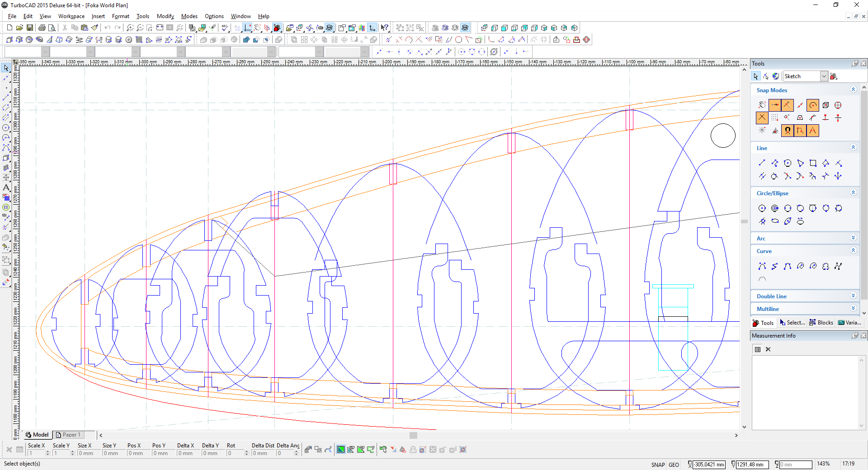Click the Zoom In magnifier icon
Viewport: 868px width, 470px height.
click(130, 28)
